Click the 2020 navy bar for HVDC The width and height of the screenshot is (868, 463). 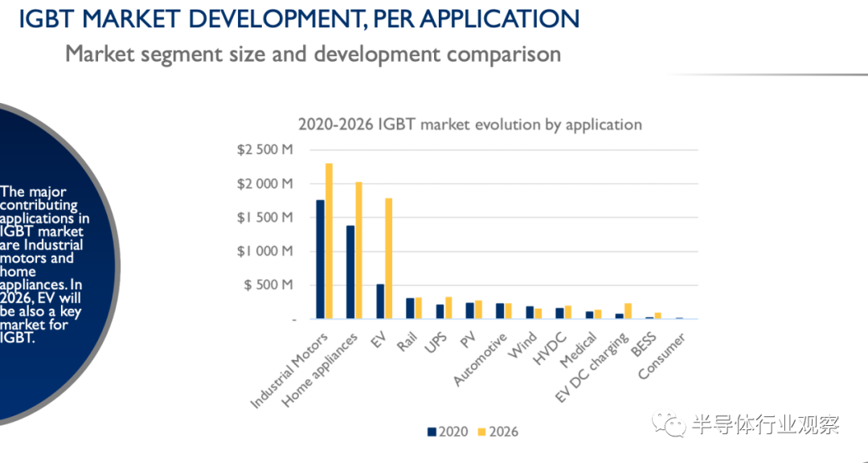click(559, 313)
